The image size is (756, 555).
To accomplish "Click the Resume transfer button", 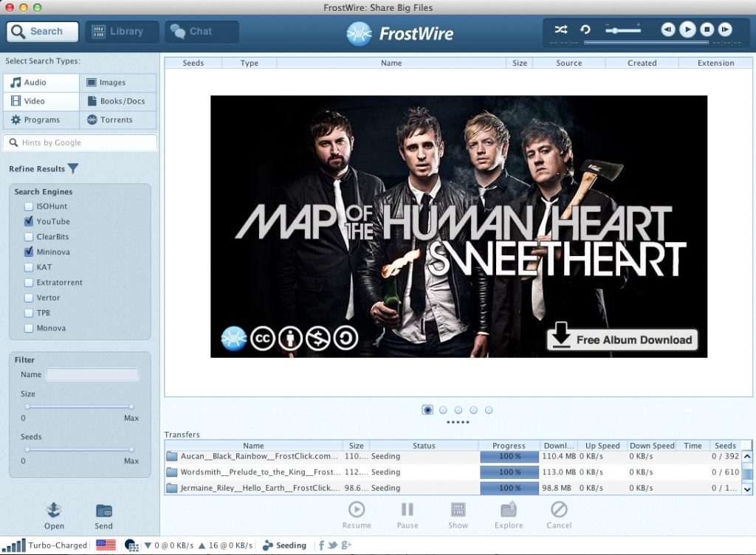I will (357, 515).
